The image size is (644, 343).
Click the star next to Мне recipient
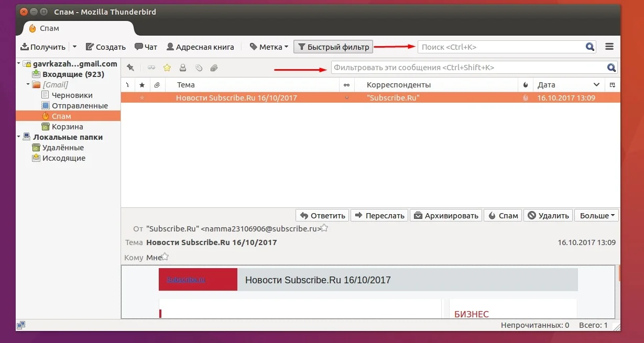[x=166, y=256]
